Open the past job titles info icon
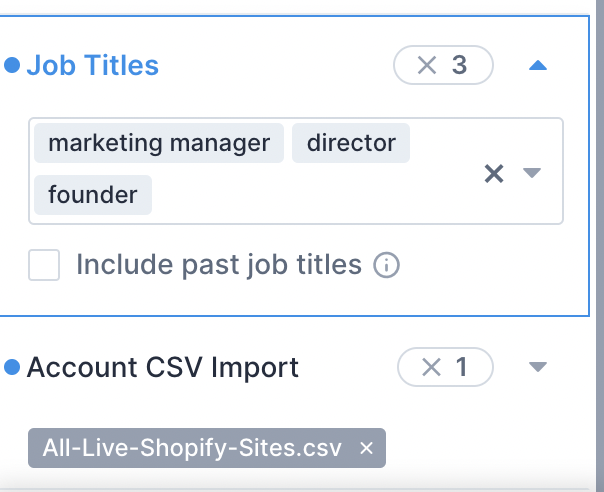The height and width of the screenshot is (492, 604). click(386, 265)
